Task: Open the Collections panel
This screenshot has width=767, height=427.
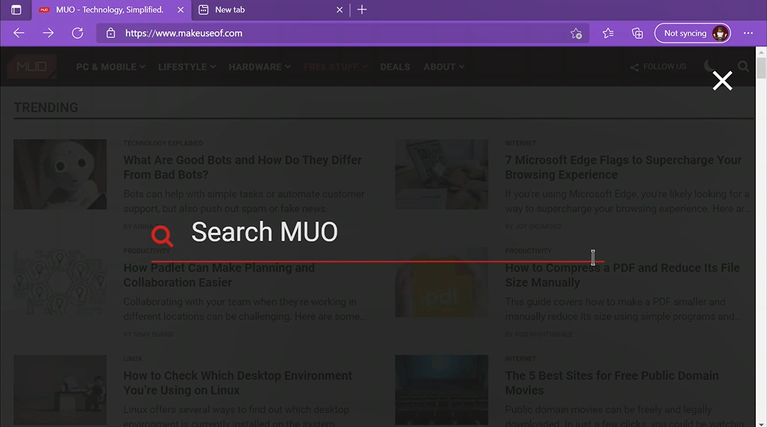Action: point(637,33)
